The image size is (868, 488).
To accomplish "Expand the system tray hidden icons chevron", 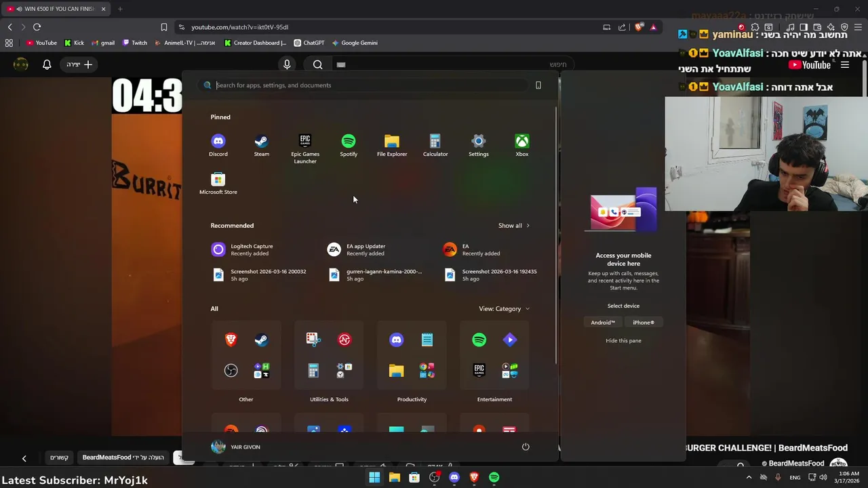I will pos(749,477).
